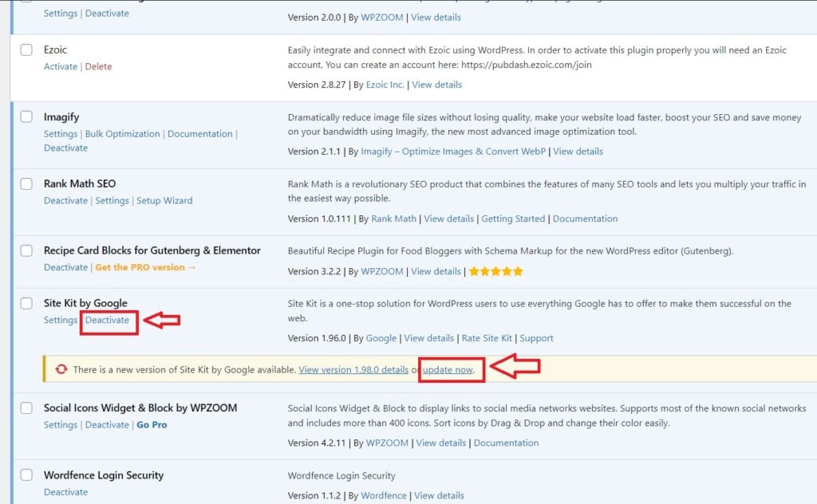The height and width of the screenshot is (504, 817).
Task: Select the Imagify plugin checkbox
Action: coord(26,117)
